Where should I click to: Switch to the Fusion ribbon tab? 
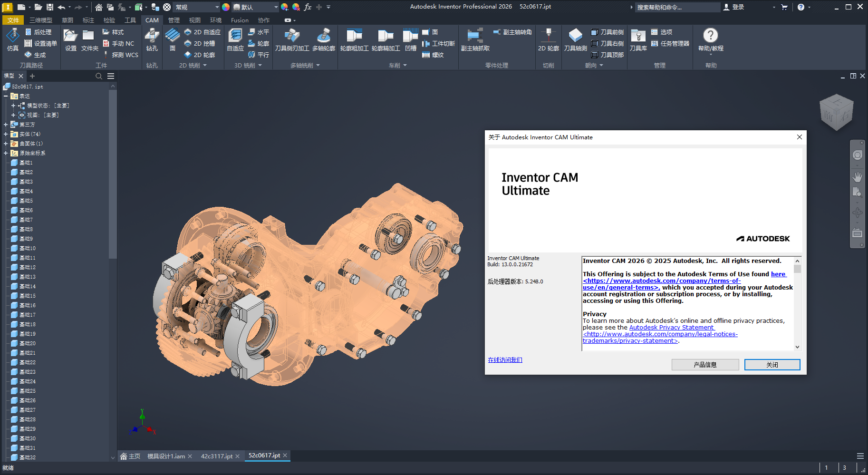(240, 20)
